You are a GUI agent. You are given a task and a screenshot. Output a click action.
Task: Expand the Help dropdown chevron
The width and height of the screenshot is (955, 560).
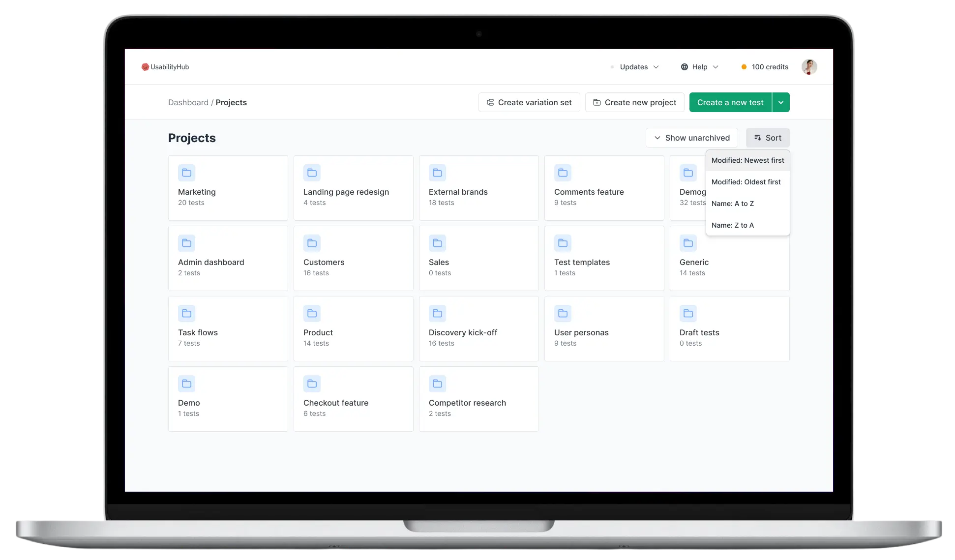click(716, 67)
